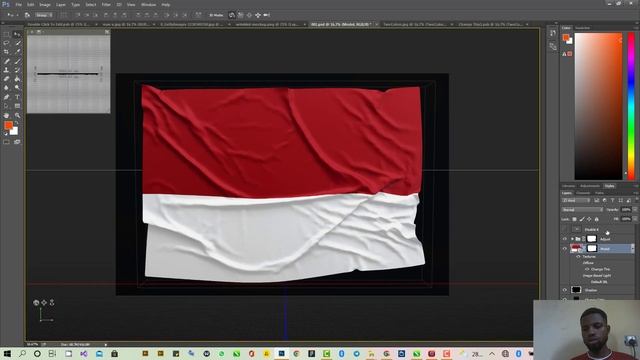Viewport: 640px width, 360px height.
Task: Swap foreground and background colors
Action: tap(17, 123)
